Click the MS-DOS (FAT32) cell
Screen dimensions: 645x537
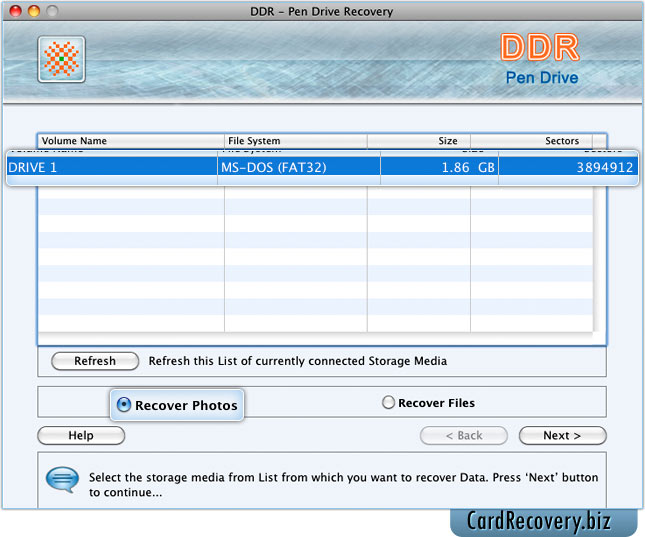coord(299,167)
